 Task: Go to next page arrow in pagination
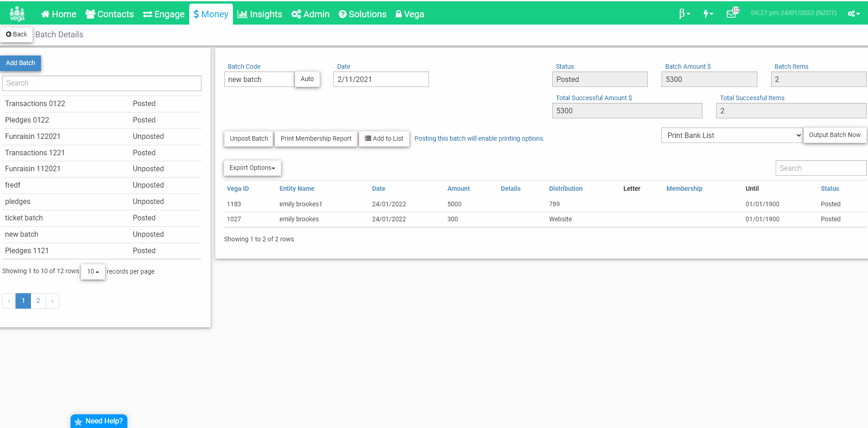click(x=52, y=301)
